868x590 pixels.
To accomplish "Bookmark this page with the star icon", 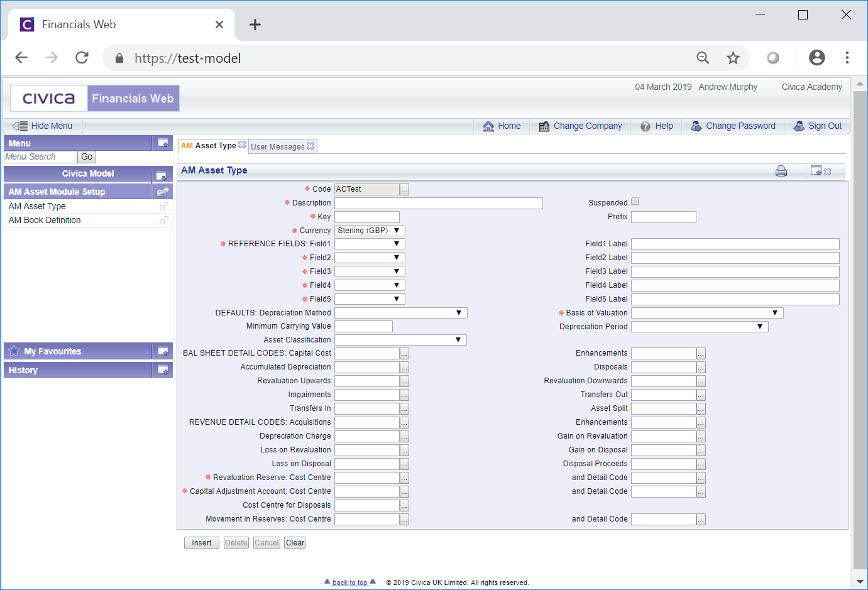I will point(733,58).
